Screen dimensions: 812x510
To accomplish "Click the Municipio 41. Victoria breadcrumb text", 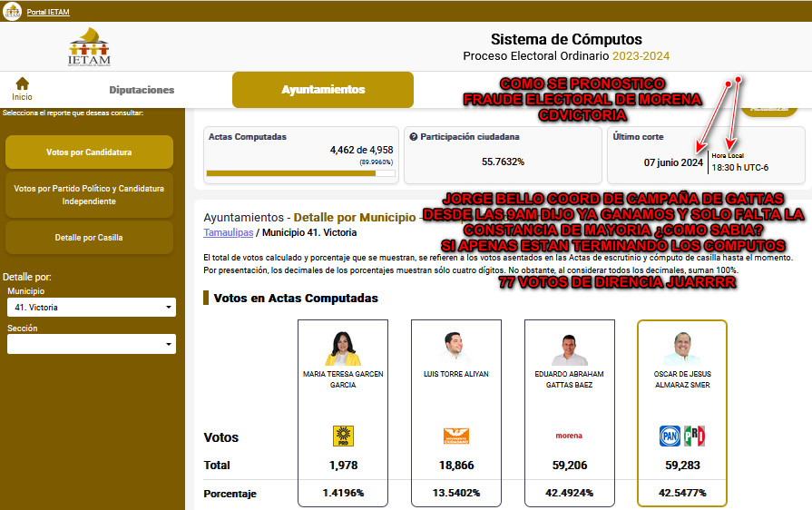I will (309, 232).
